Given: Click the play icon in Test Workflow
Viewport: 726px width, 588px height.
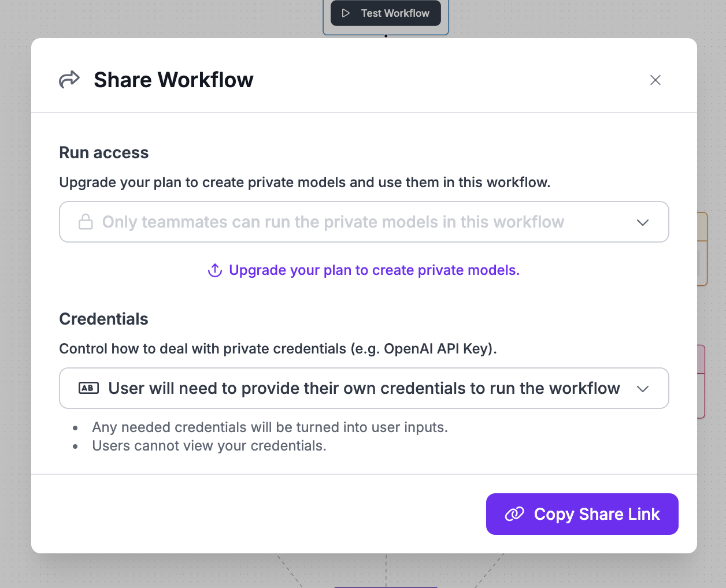Looking at the screenshot, I should [x=346, y=13].
